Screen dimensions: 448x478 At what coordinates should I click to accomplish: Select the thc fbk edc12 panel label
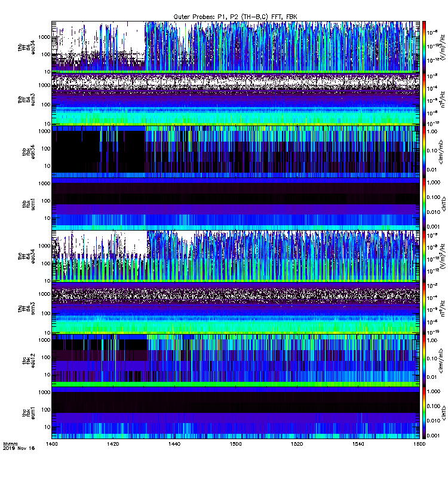pos(29,360)
